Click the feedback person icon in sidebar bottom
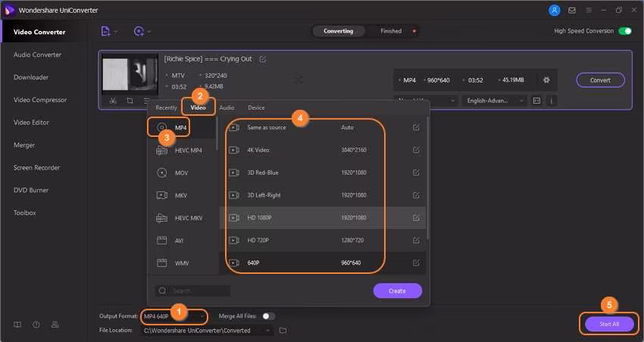 (55, 325)
